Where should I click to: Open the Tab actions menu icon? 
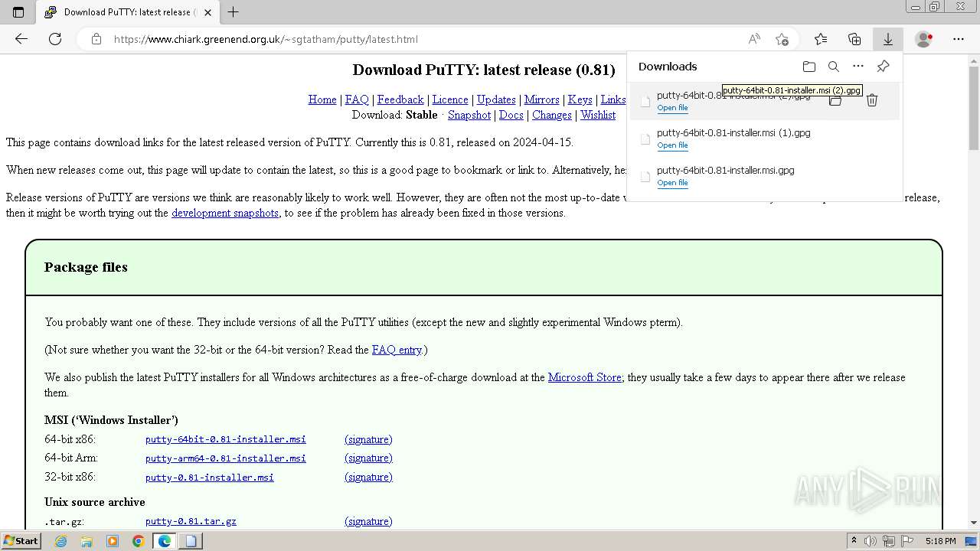pos(18,12)
